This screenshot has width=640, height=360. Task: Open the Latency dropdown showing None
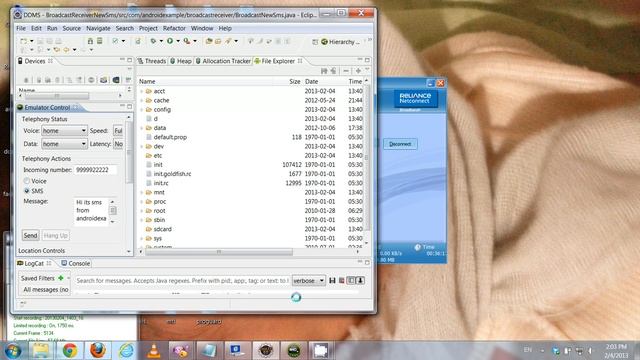[118, 144]
